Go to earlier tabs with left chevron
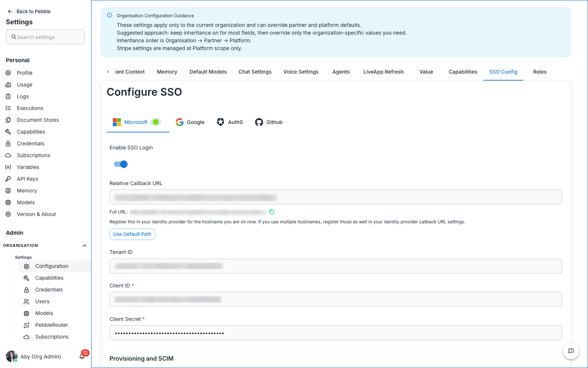This screenshot has height=368, width=588. coord(108,72)
